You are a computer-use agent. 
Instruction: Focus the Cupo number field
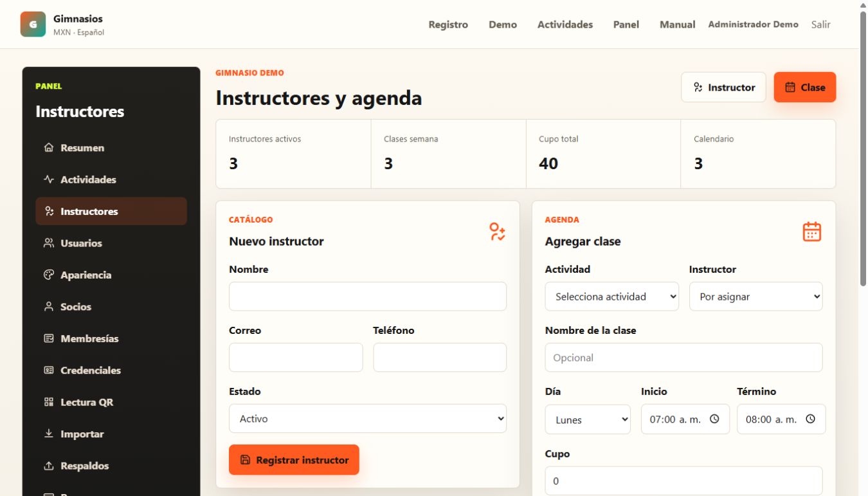pos(684,481)
